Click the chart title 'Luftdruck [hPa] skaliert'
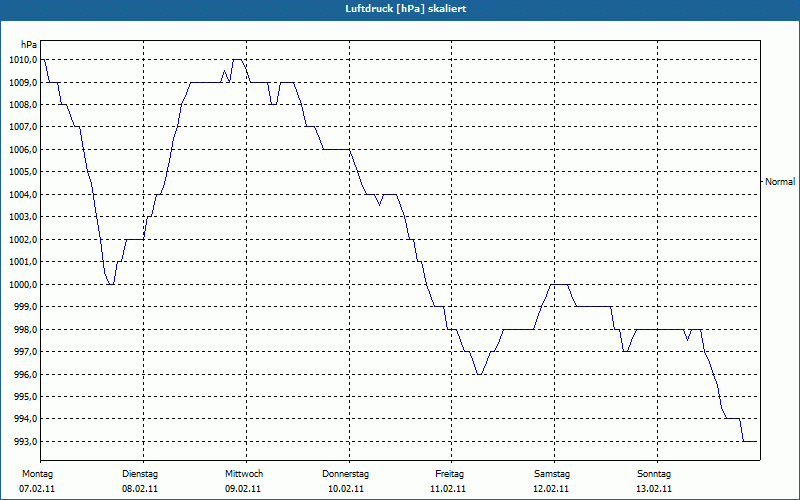The height and width of the screenshot is (500, 800). [x=406, y=9]
